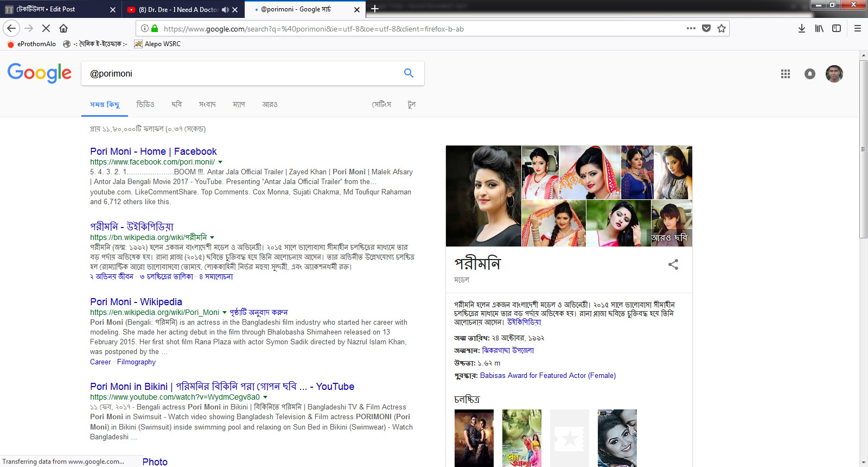Open the Pori Moni - Wikipedia link
The height and width of the screenshot is (467, 868).
pyautogui.click(x=136, y=302)
